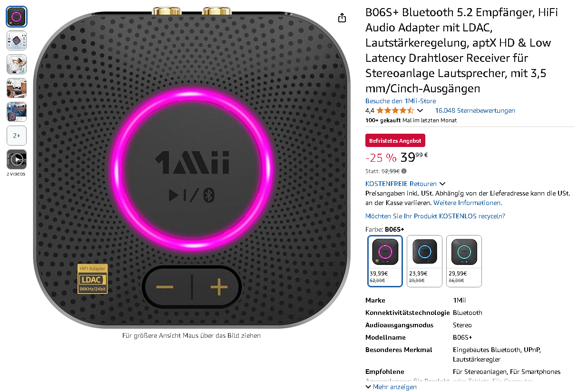Screen dimensions: 578x392
Task: Expand the rating dropdown chevron next to stars
Action: tap(420, 110)
